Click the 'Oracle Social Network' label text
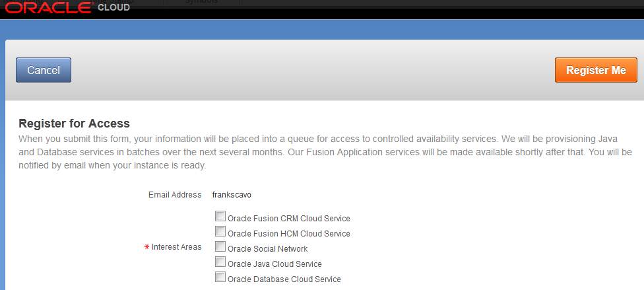The height and width of the screenshot is (290, 644). click(267, 249)
